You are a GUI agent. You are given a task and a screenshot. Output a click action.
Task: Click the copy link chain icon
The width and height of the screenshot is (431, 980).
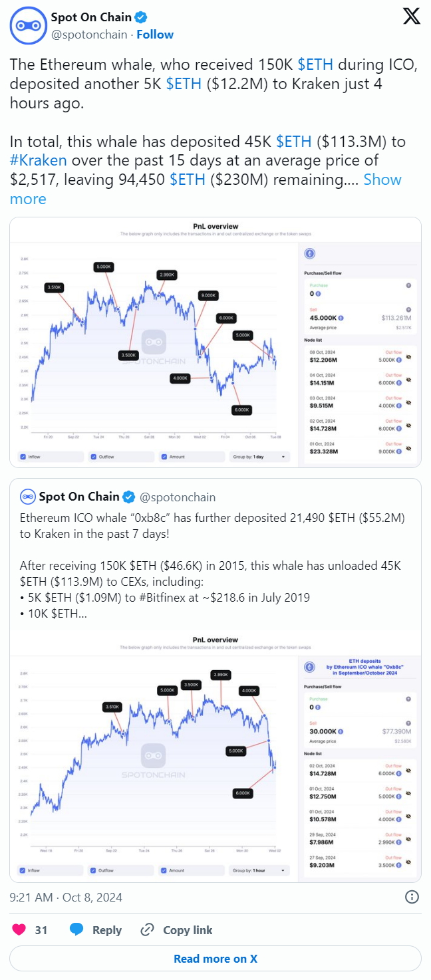coord(148,929)
